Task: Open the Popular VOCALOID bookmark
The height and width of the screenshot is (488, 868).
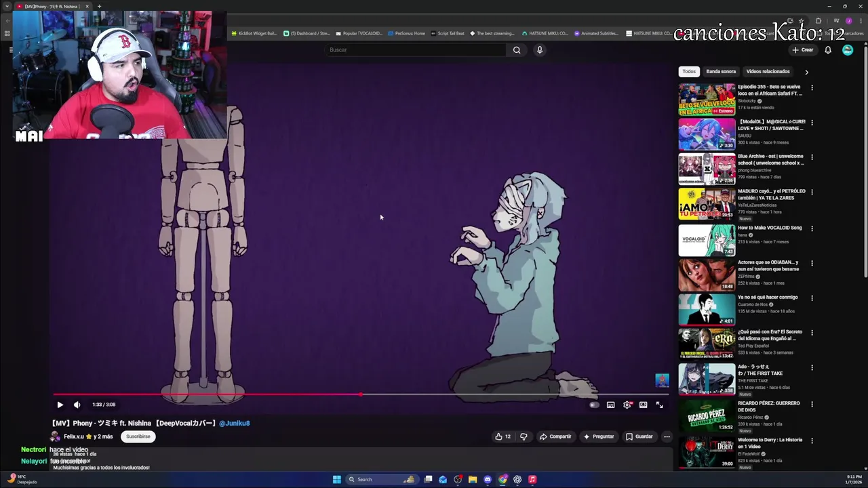Action: coord(359,33)
